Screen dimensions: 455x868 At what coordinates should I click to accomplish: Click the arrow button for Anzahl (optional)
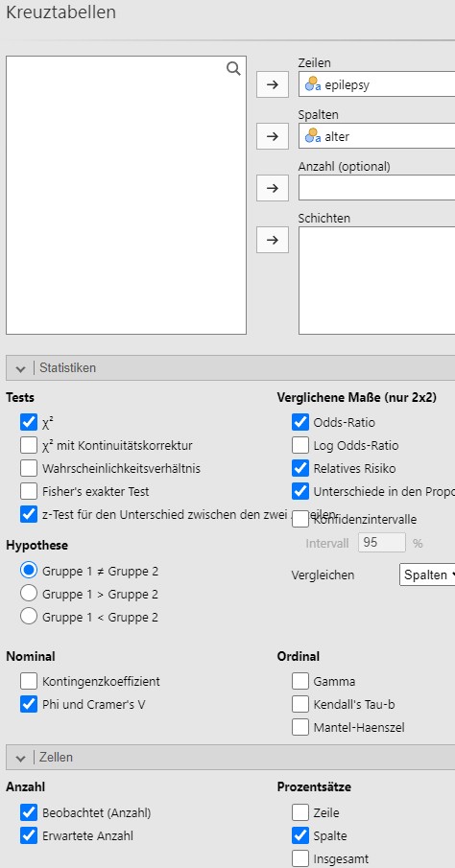pyautogui.click(x=272, y=188)
